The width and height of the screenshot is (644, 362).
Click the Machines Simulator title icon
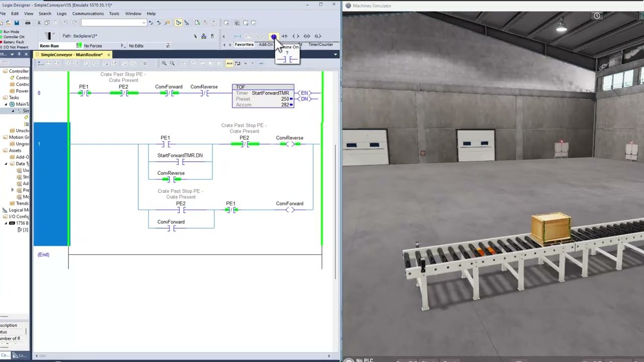348,6
